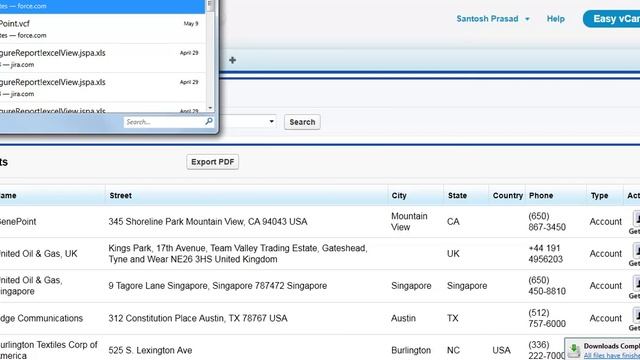Select the 9 Tagore Lane Singapore address
Viewport: 640px width, 360px height.
(x=218, y=286)
